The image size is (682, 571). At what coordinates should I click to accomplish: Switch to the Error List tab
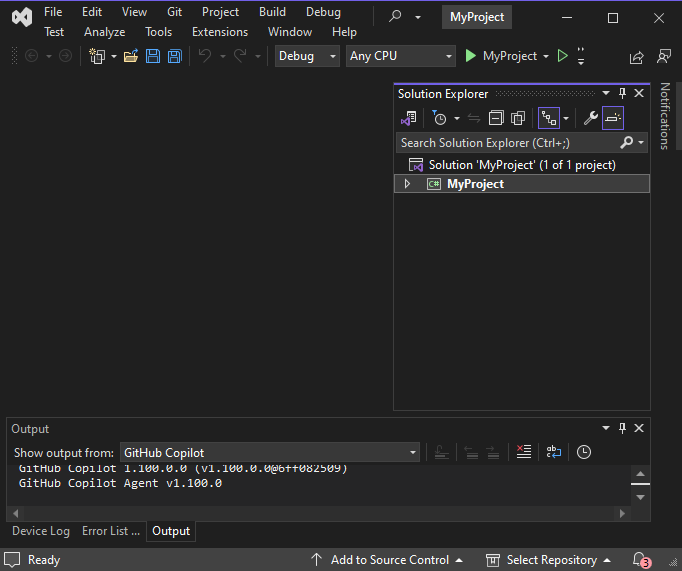[x=111, y=531]
